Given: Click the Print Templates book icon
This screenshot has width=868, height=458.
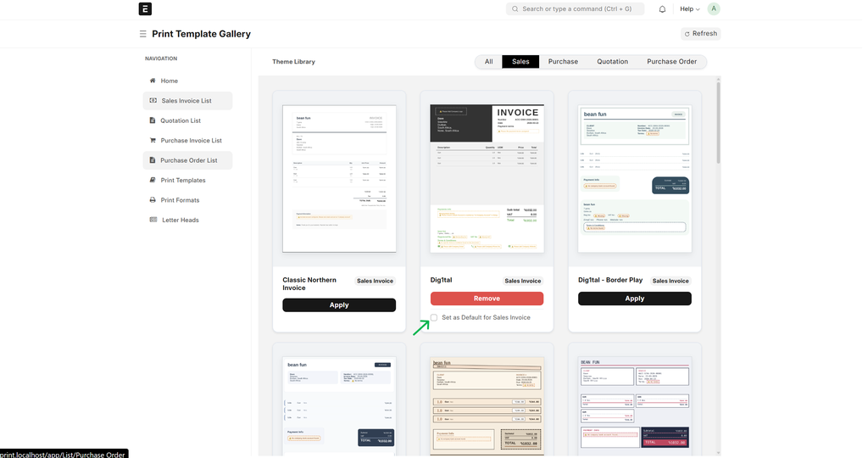Looking at the screenshot, I should coord(153,181).
